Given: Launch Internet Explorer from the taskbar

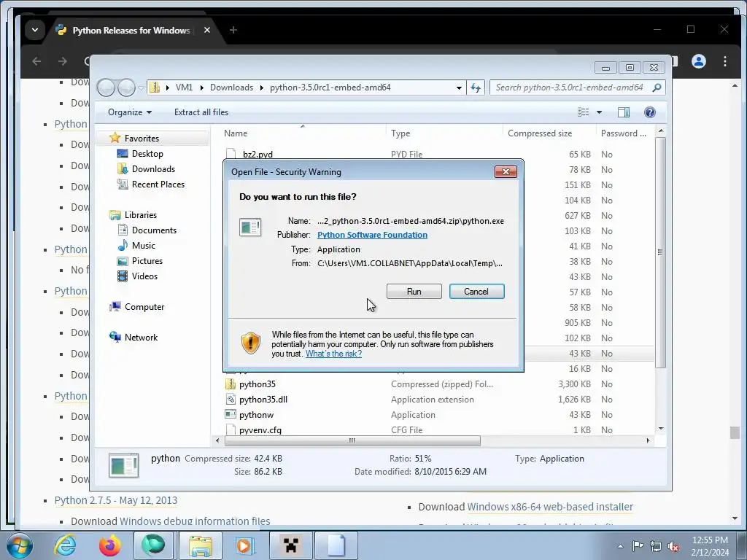Looking at the screenshot, I should (65, 545).
